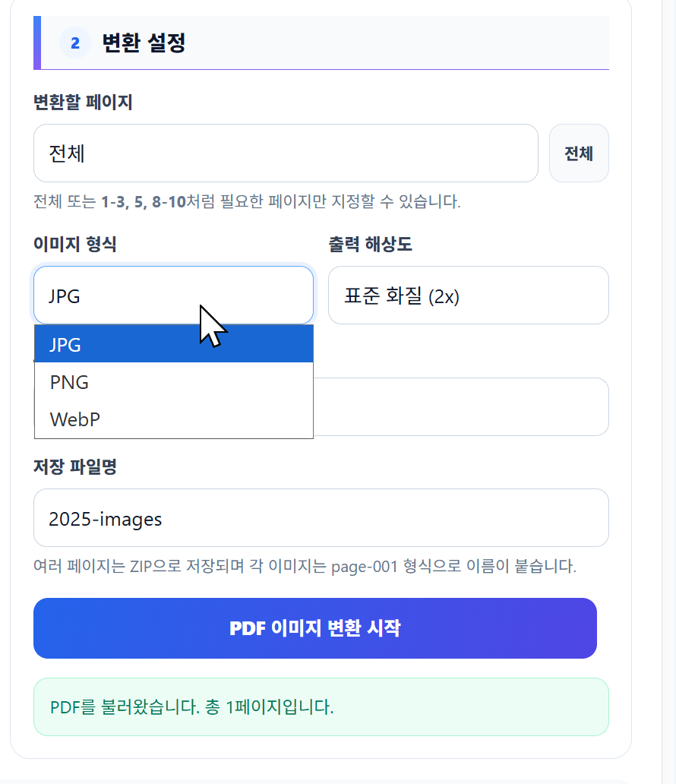The image size is (676, 784).
Task: Collapse the 이미지 형식 JPG combo box
Action: pos(173,296)
